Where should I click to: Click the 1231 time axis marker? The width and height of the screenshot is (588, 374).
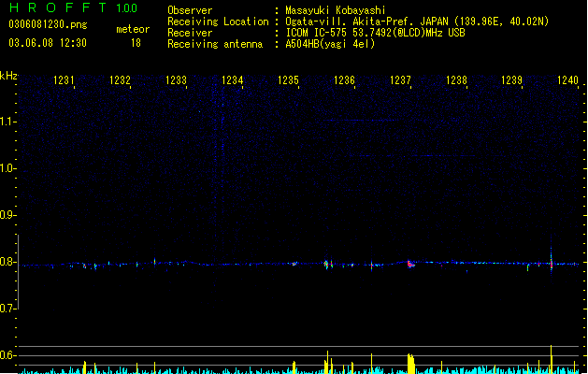click(x=64, y=80)
